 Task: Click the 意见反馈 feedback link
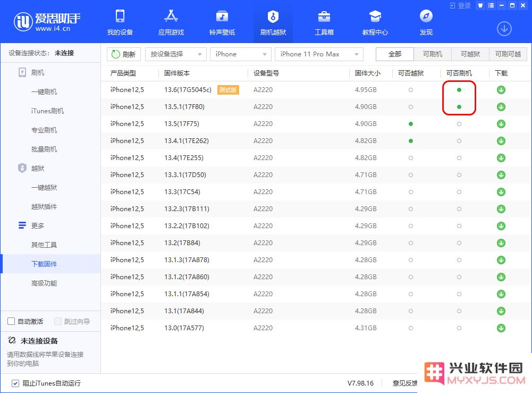click(405, 383)
